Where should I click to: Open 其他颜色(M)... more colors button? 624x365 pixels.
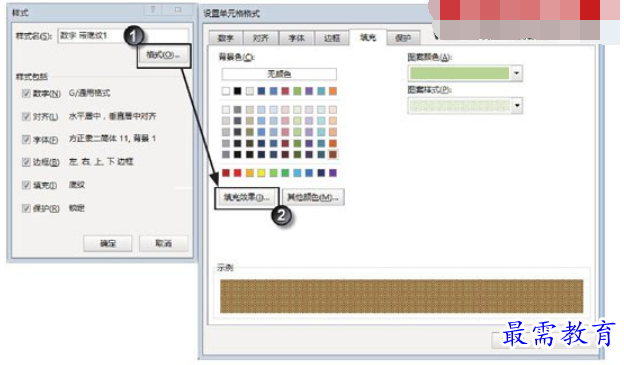coord(313,197)
